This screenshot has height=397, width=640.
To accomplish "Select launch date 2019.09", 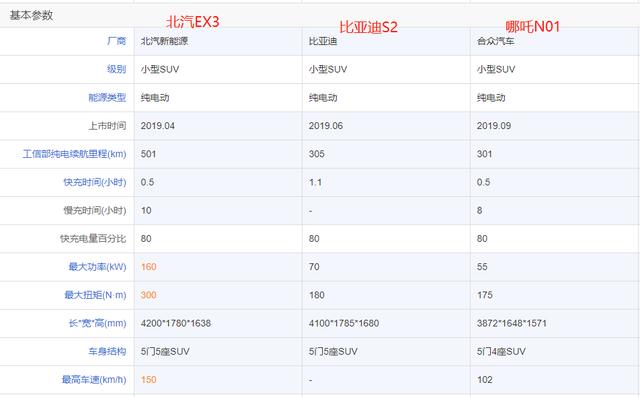I will point(494,126).
